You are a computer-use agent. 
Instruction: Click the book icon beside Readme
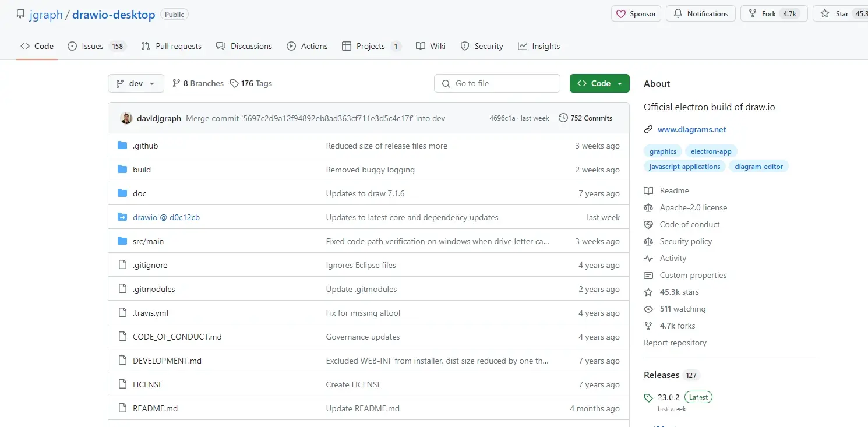pos(648,190)
